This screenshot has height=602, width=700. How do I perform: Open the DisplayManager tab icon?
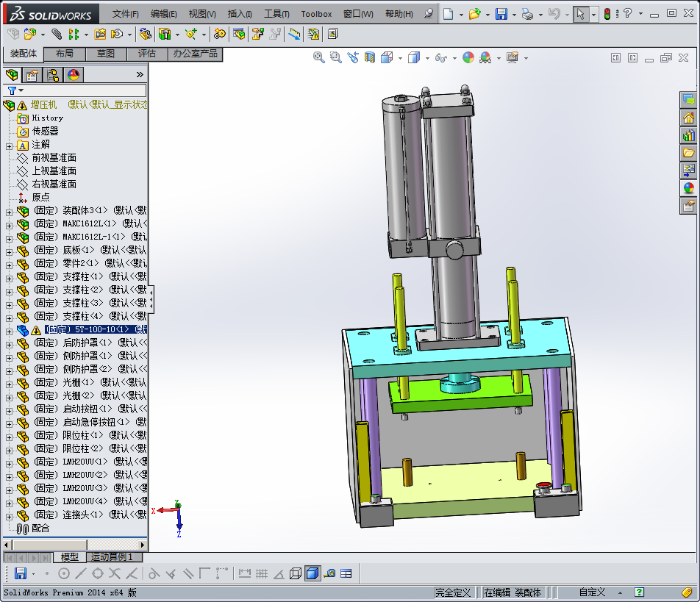pyautogui.click(x=74, y=74)
